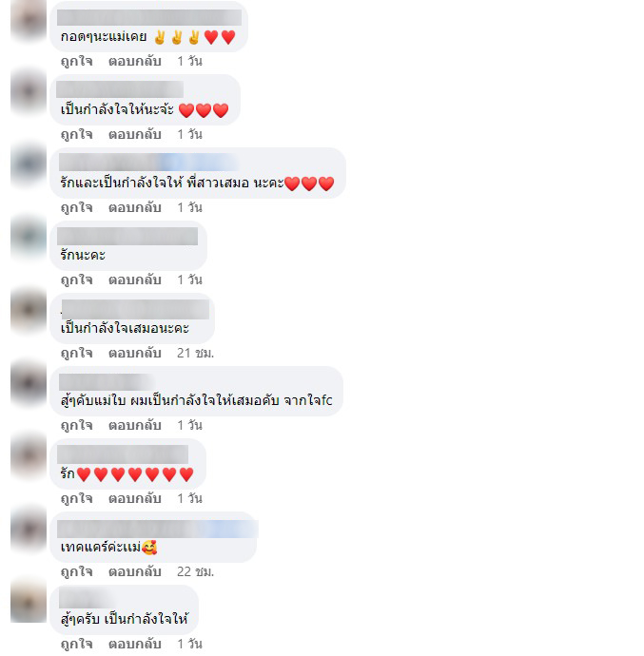Like the comment with seven red hearts
Viewport: 644px width, 656px height.
pos(77,499)
